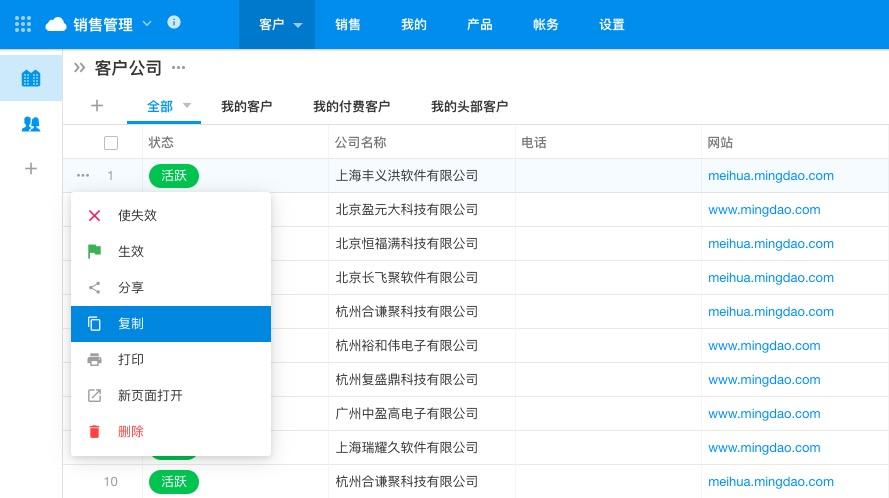Select the 客户公司 building icon in sidebar
The image size is (889, 498).
coord(31,78)
